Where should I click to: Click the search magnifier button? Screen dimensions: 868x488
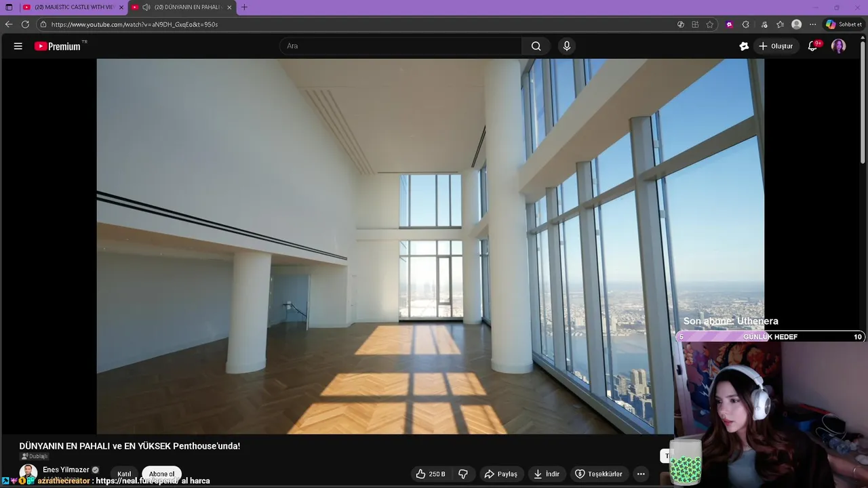(x=536, y=46)
